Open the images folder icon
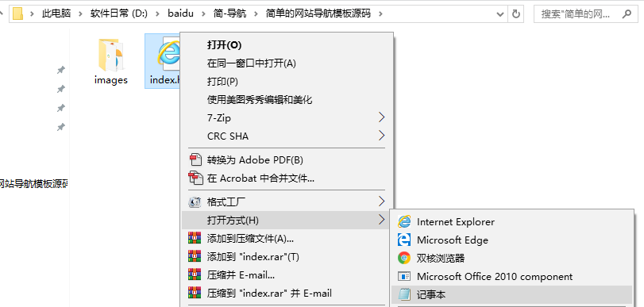 [x=110, y=55]
